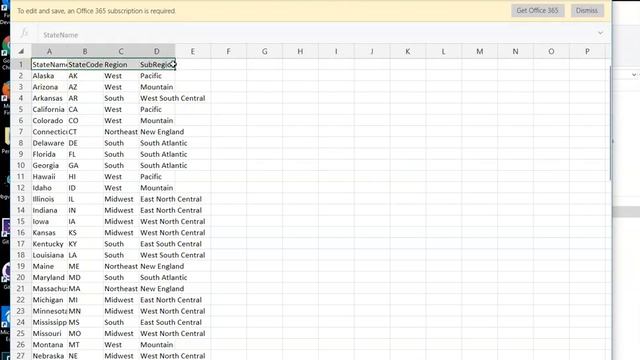Select row 27 header

[21, 356]
